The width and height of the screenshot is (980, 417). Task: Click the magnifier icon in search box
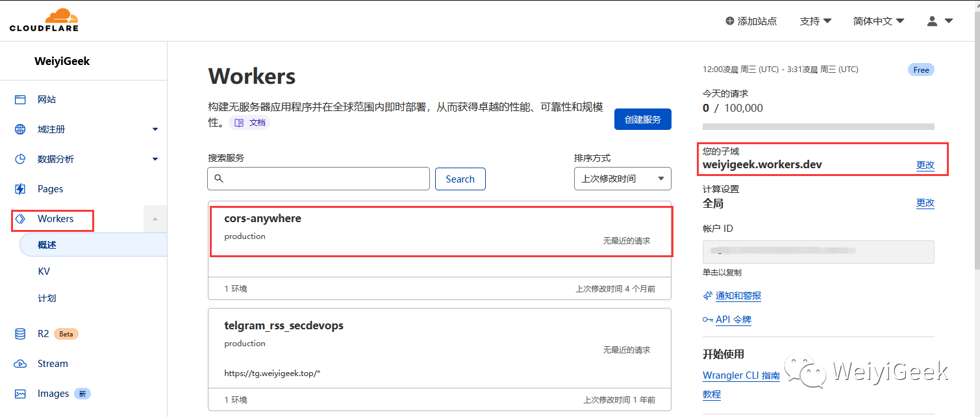pos(219,179)
